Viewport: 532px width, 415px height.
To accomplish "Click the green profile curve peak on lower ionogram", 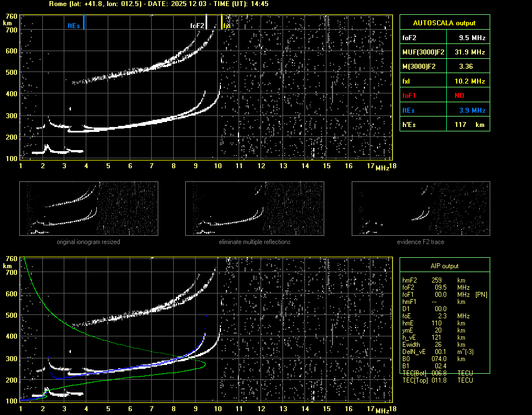I will [x=205, y=364].
